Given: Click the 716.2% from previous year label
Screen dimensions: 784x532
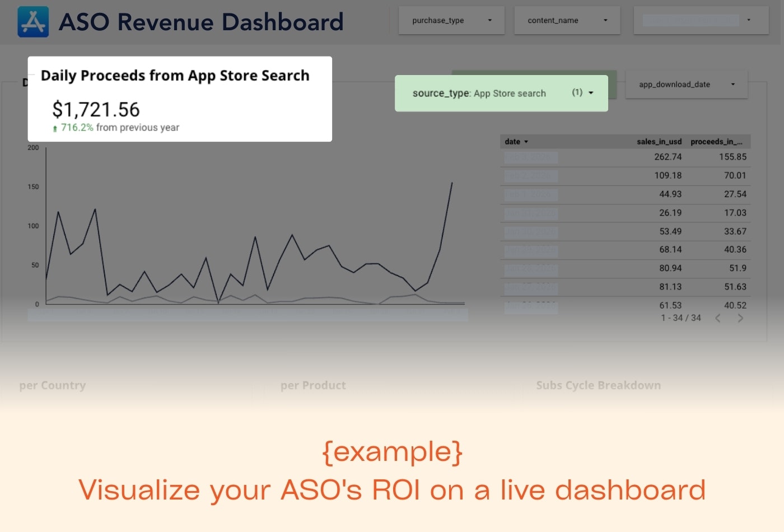Looking at the screenshot, I should [x=120, y=128].
